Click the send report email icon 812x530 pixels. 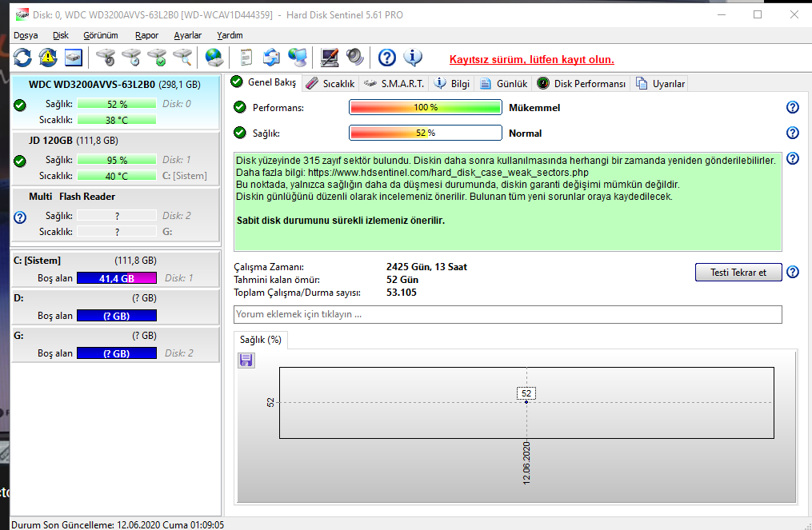(272, 58)
